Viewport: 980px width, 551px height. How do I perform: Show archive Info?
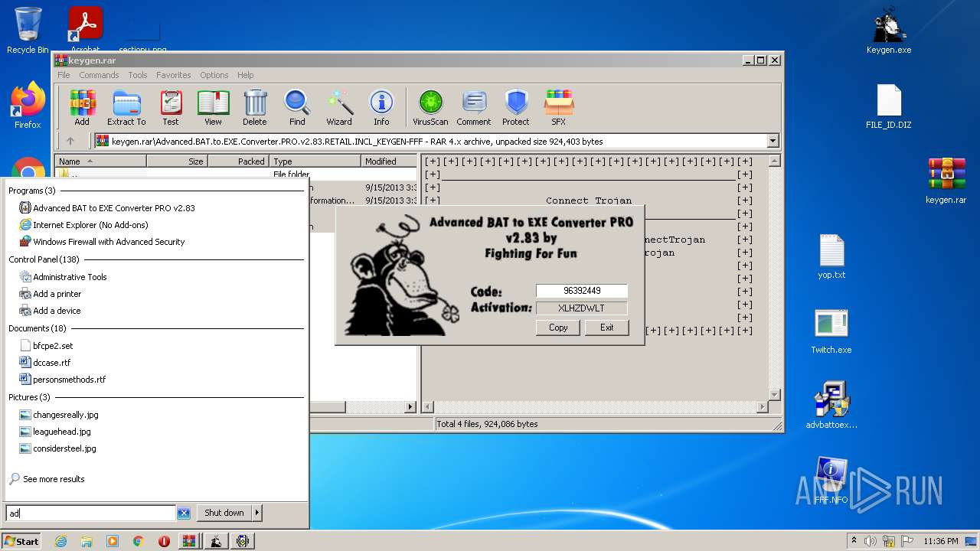tap(381, 107)
